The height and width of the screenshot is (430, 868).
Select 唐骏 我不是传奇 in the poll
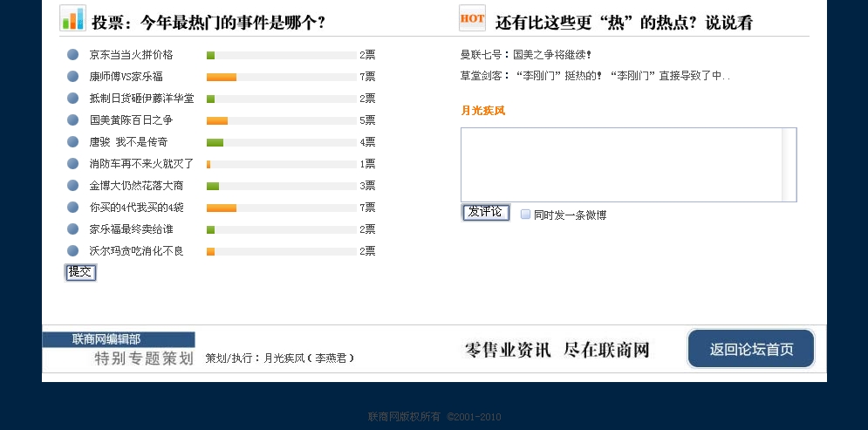pos(73,142)
